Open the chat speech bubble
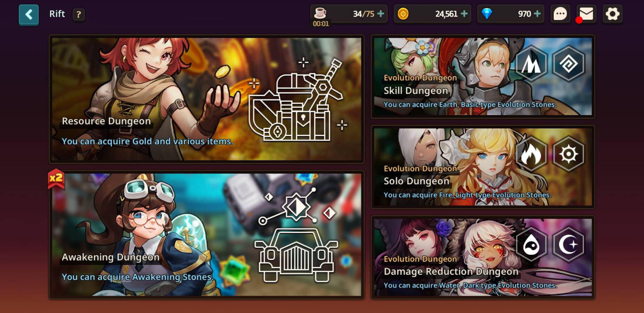The image size is (644, 313). (560, 14)
